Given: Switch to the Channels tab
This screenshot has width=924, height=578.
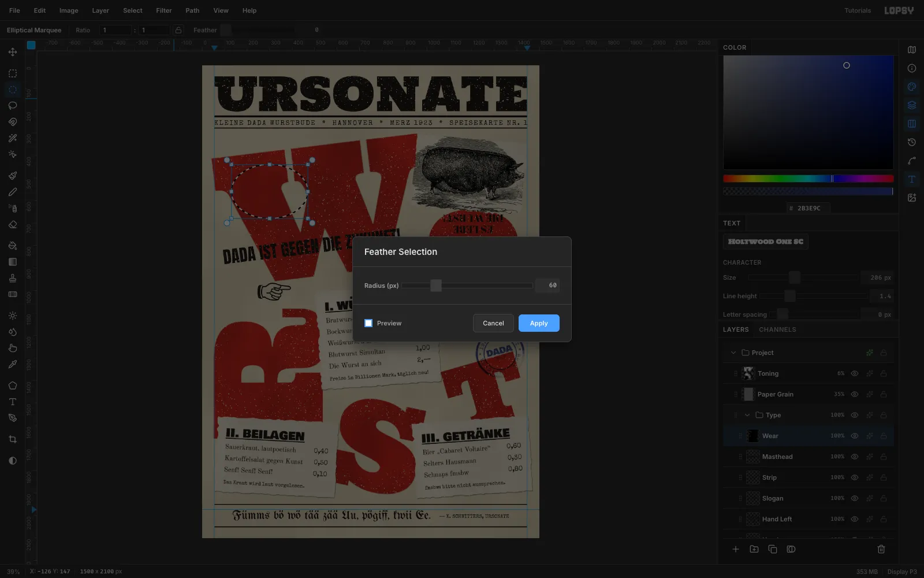Looking at the screenshot, I should pyautogui.click(x=777, y=329).
